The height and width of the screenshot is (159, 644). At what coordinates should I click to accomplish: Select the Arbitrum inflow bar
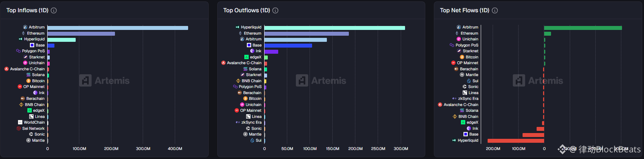click(118, 28)
